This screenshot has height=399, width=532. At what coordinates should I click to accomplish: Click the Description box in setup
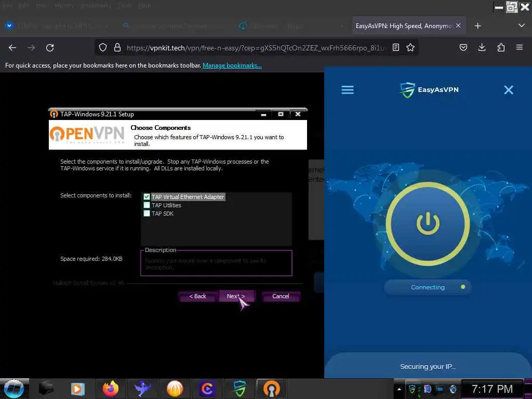point(217,263)
